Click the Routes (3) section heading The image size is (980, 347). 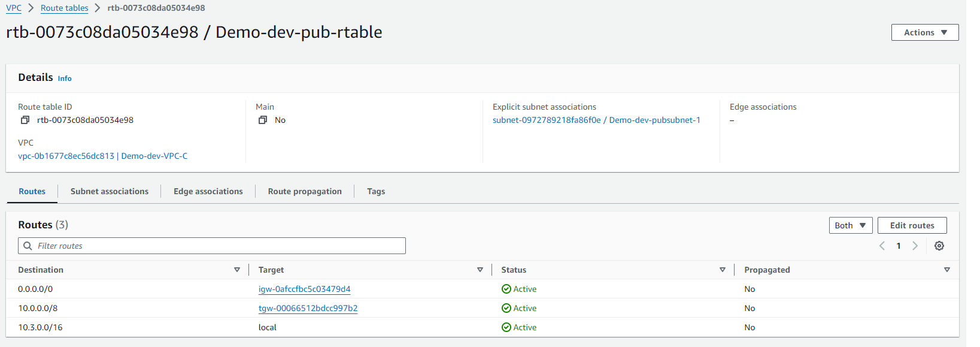43,225
